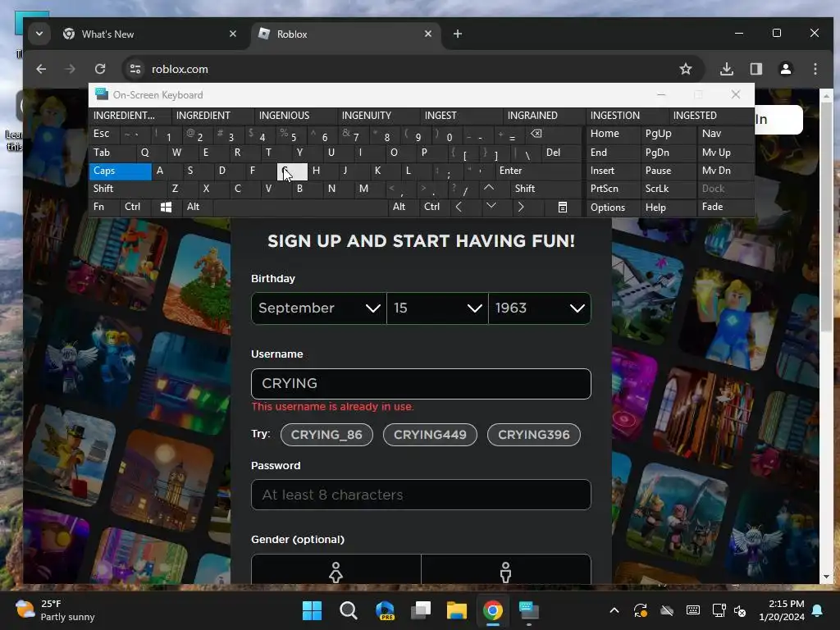This screenshot has height=630, width=840.
Task: Click the Chrome forward arrow
Action: coord(71,69)
